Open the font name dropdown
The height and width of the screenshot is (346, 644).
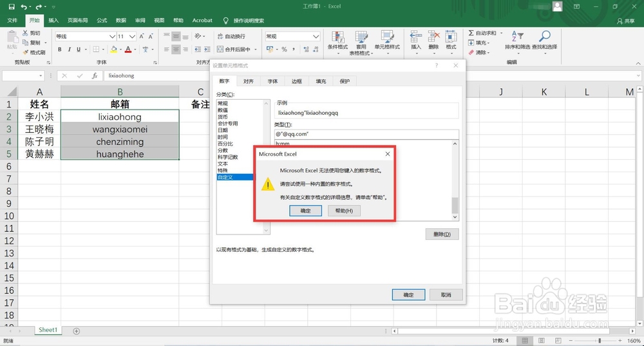(x=112, y=37)
